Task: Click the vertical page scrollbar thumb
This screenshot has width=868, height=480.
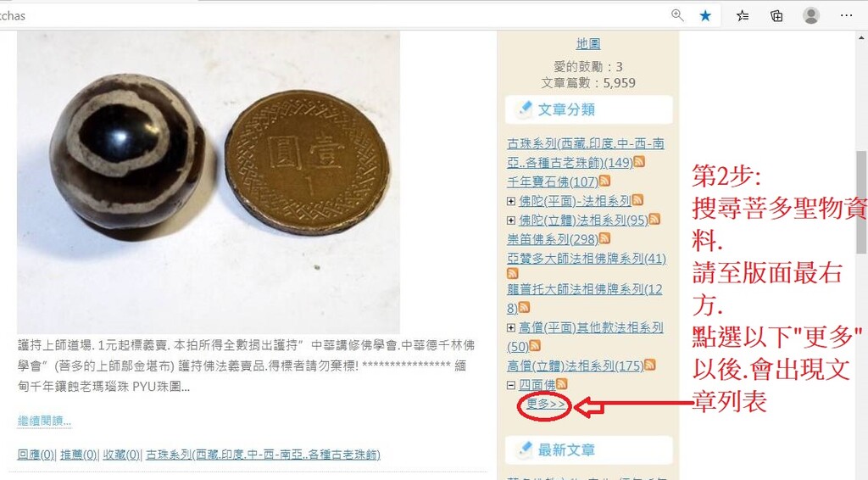Action: (x=861, y=202)
